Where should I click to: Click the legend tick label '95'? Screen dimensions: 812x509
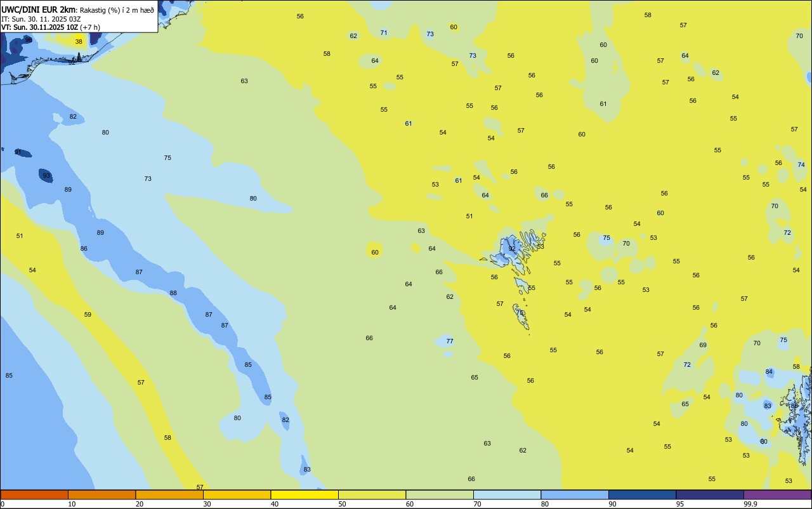680,504
